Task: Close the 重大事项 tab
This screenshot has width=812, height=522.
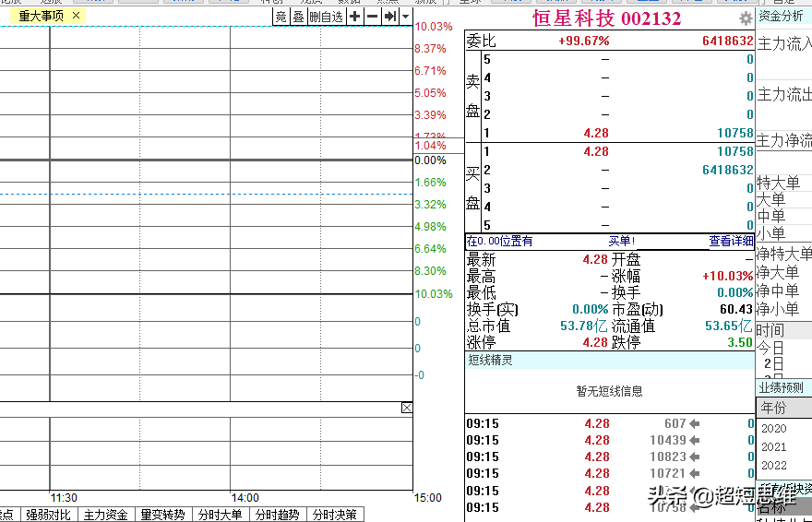Action: (76, 16)
